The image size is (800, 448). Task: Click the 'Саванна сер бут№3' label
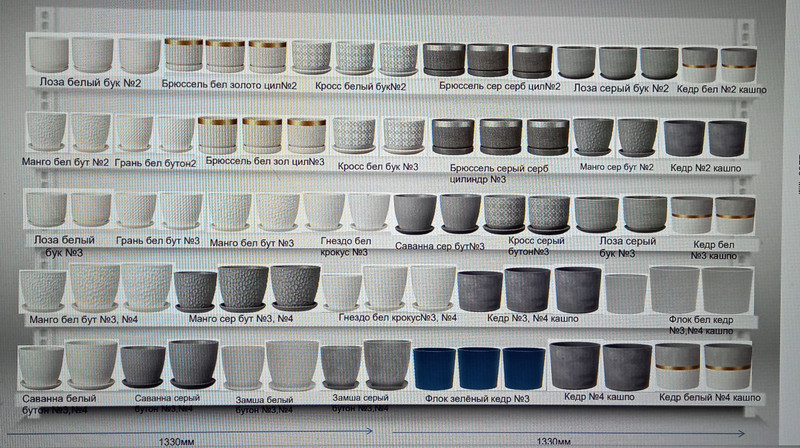[440, 246]
